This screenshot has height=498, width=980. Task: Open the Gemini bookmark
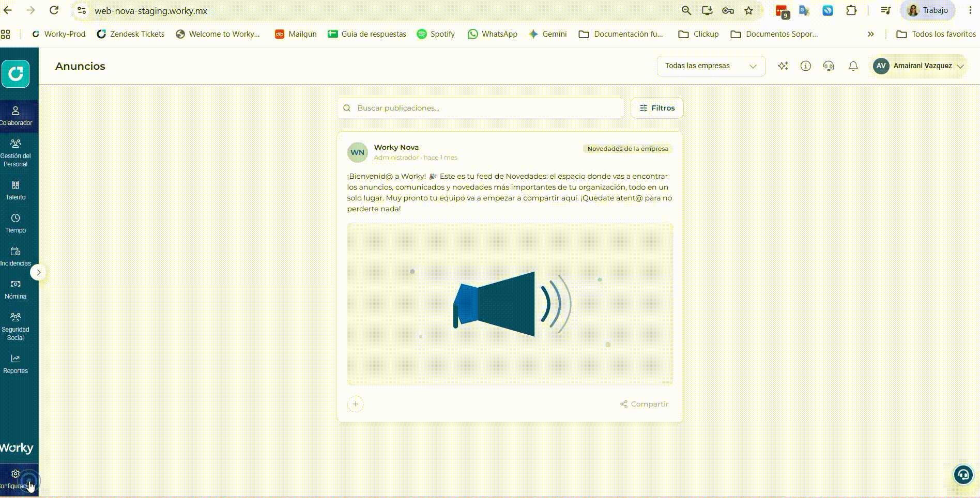(548, 34)
